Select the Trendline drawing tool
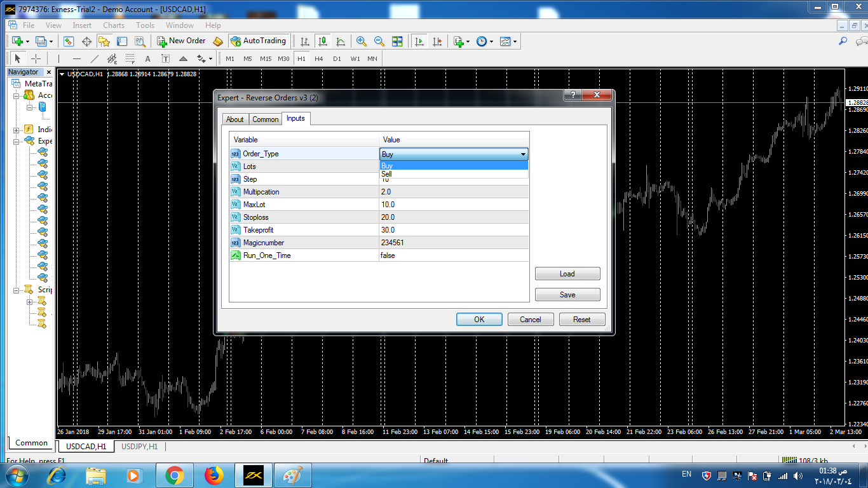The width and height of the screenshot is (868, 488). pos(95,58)
